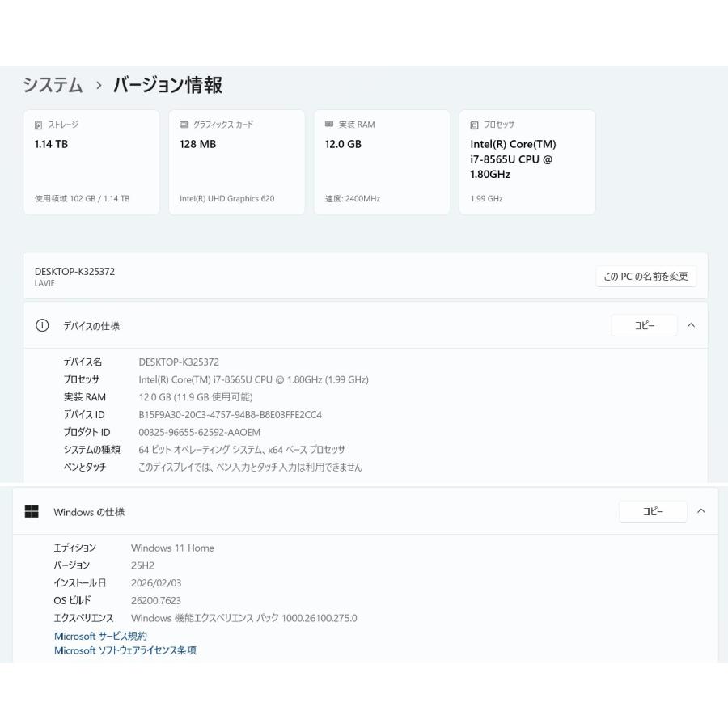Click the Windows の仕様 section heading
728x728 pixels.
tap(89, 512)
